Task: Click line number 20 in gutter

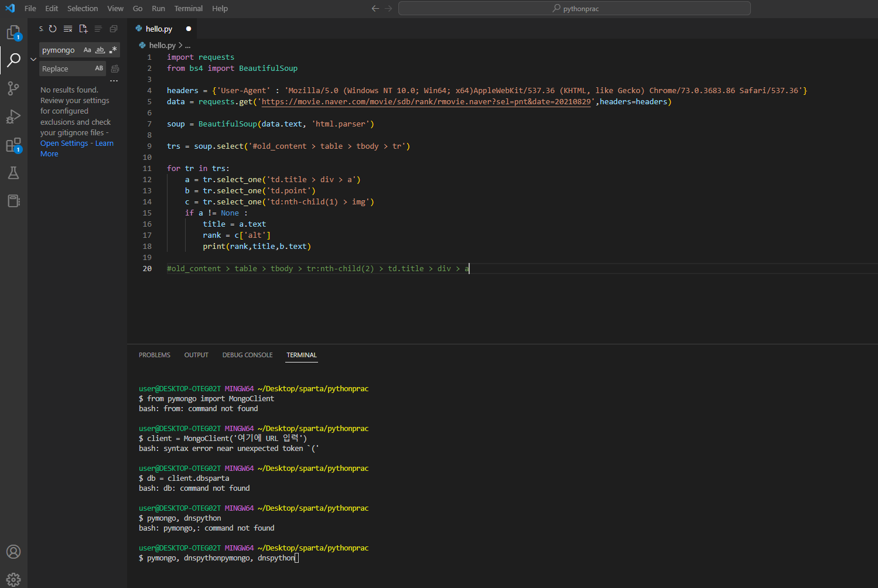Action: [147, 269]
